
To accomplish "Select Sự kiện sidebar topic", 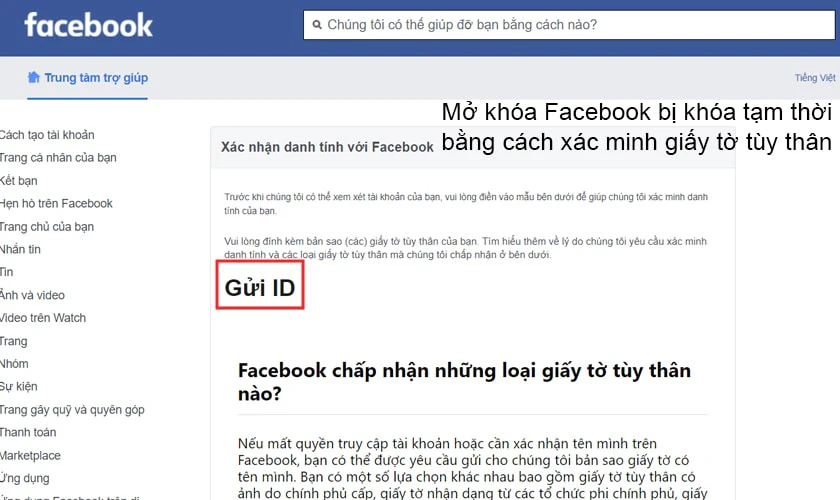I will (x=19, y=386).
